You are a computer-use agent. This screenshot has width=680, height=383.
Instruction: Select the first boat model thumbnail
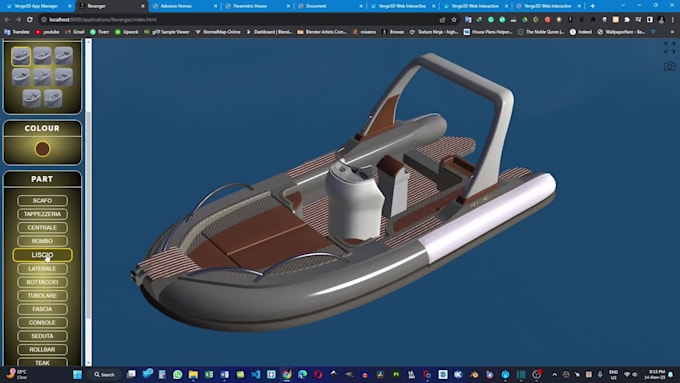21,56
